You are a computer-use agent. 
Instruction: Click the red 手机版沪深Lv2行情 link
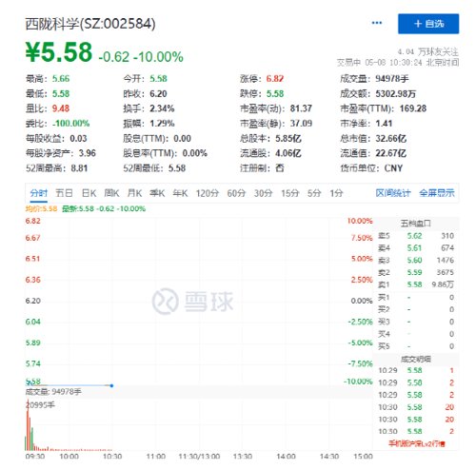click(x=417, y=443)
